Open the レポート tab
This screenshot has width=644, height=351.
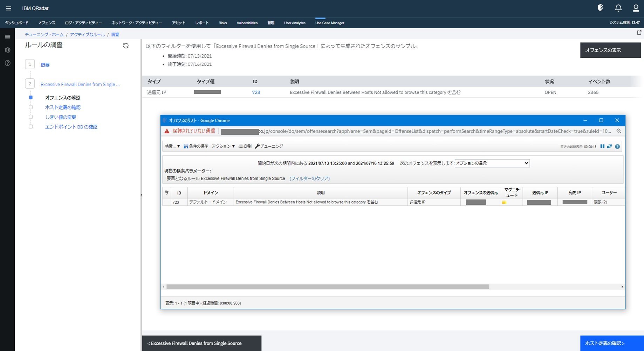pyautogui.click(x=202, y=23)
